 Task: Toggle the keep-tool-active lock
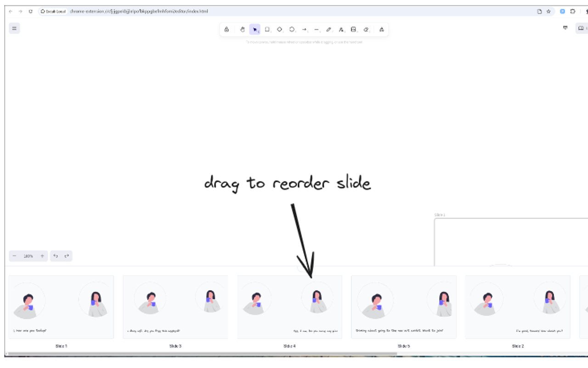pyautogui.click(x=226, y=29)
